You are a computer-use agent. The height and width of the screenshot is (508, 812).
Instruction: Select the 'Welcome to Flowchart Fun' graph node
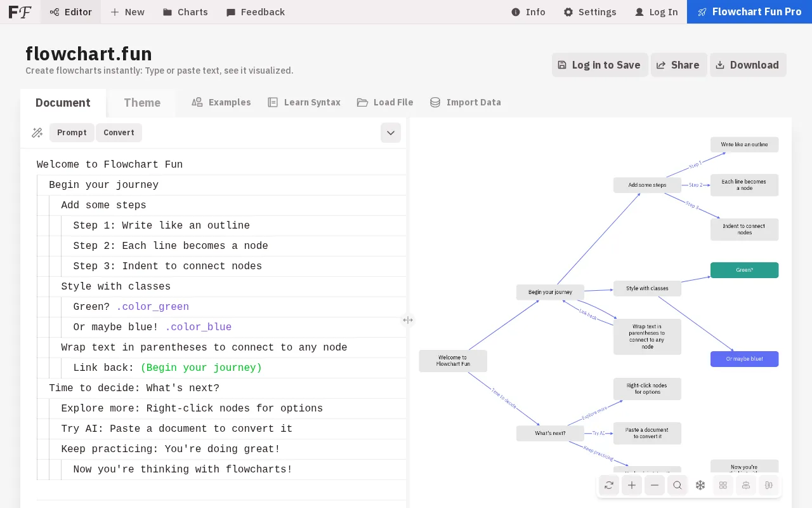tap(453, 361)
